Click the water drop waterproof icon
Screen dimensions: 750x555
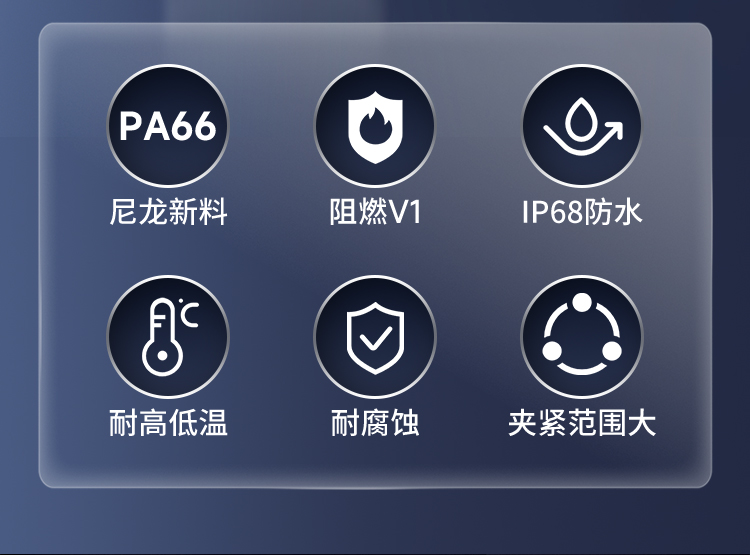(x=582, y=126)
